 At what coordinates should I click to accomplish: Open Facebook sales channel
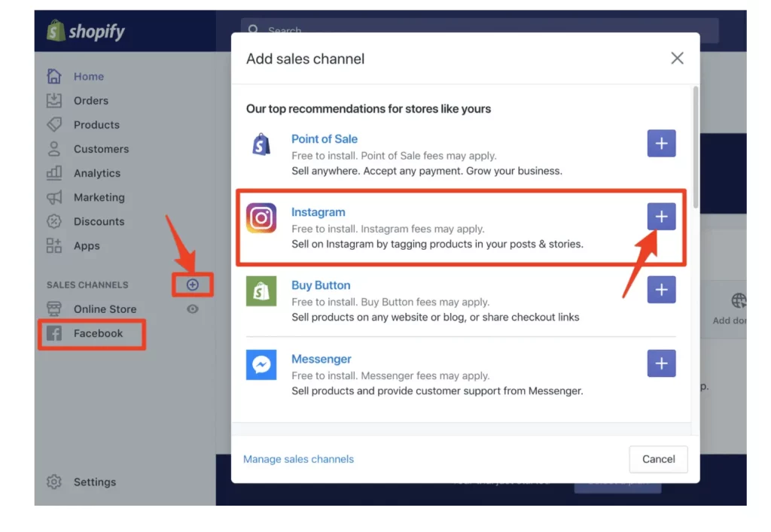(x=99, y=333)
